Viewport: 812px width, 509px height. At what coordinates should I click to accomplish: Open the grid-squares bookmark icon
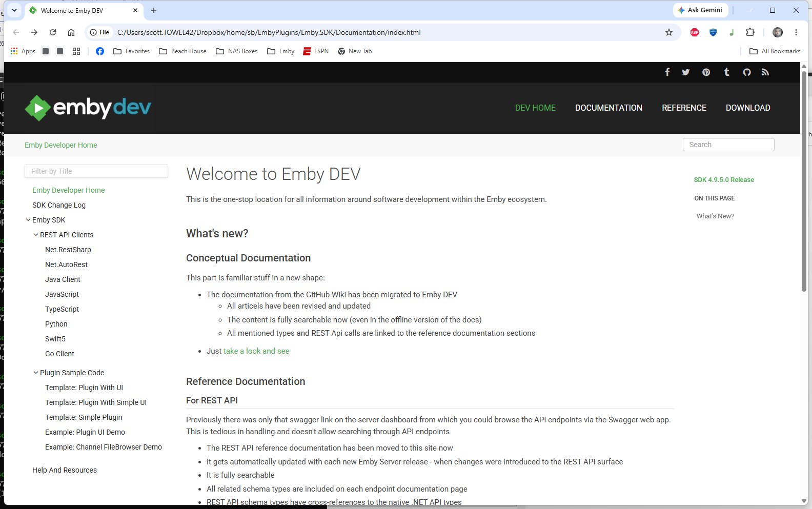tap(76, 51)
